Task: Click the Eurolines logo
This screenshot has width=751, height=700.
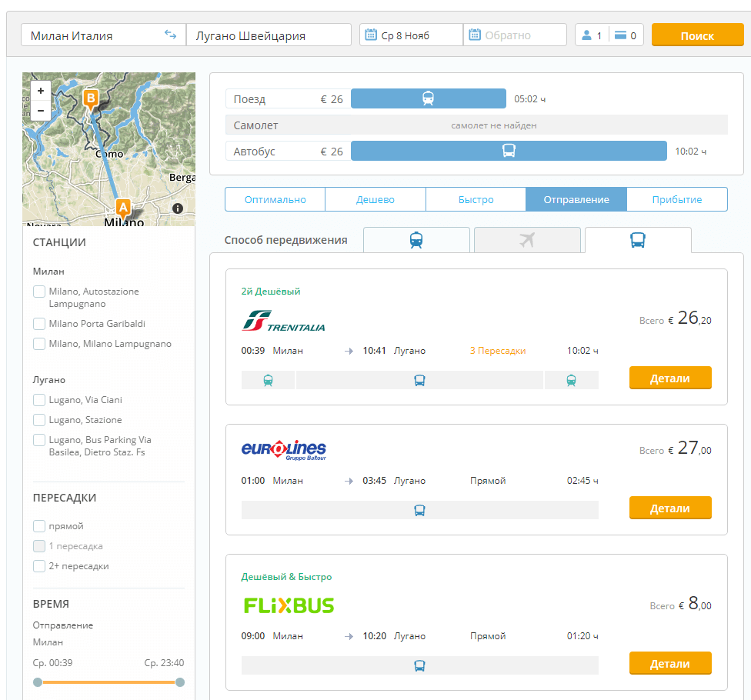Action: point(283,450)
